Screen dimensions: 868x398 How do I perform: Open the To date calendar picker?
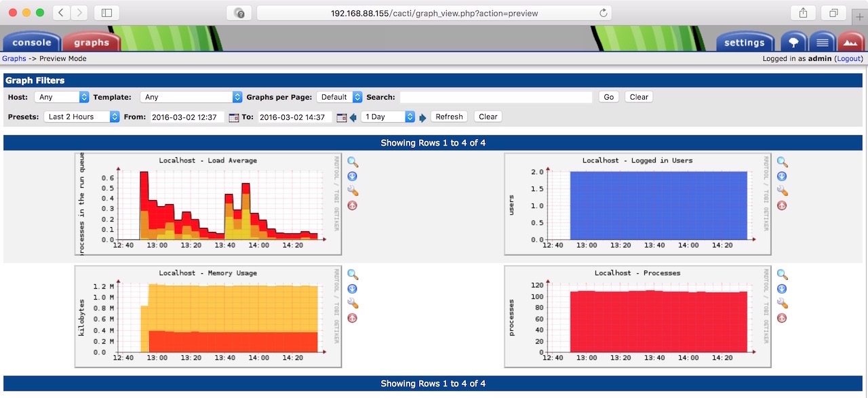point(342,117)
